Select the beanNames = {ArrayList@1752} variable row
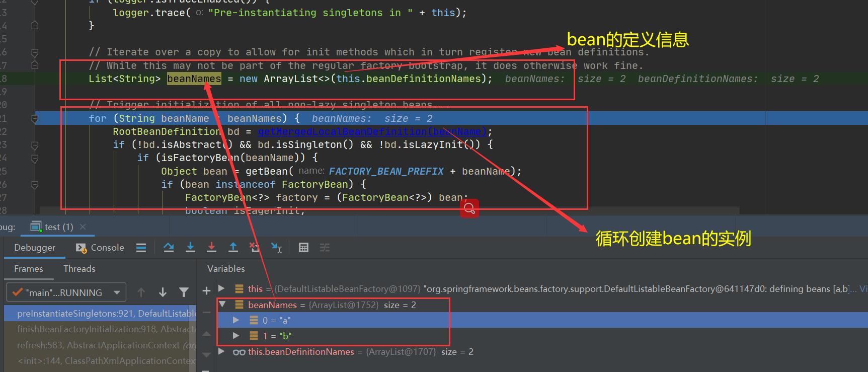Viewport: 868px width, 372px height. 542,305
